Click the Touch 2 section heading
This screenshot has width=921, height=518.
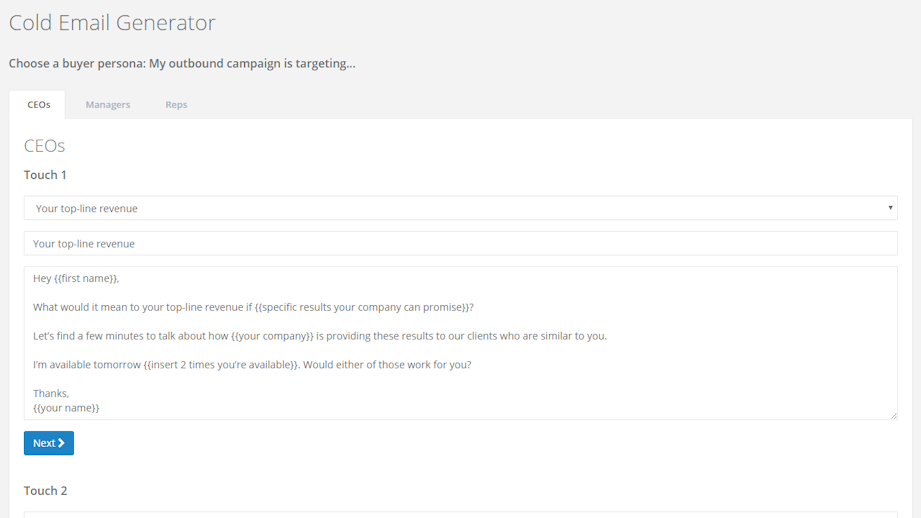[45, 491]
